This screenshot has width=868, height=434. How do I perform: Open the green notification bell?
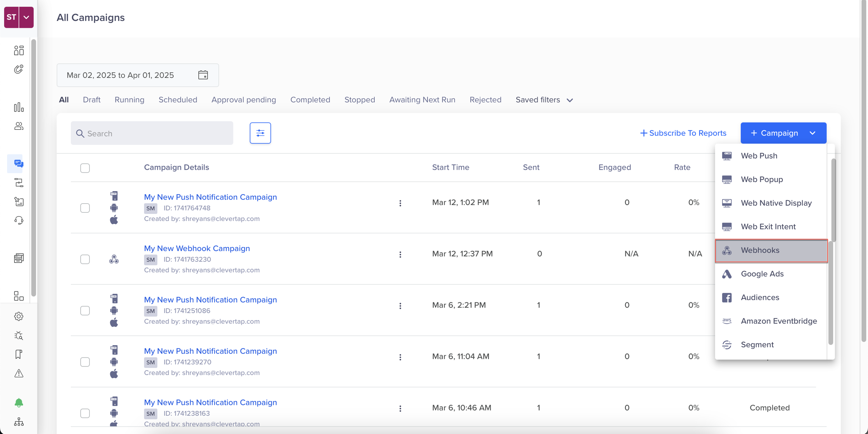point(19,403)
